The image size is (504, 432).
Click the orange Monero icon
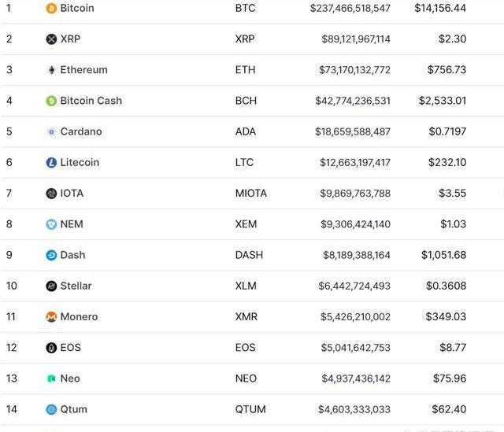[x=51, y=317]
